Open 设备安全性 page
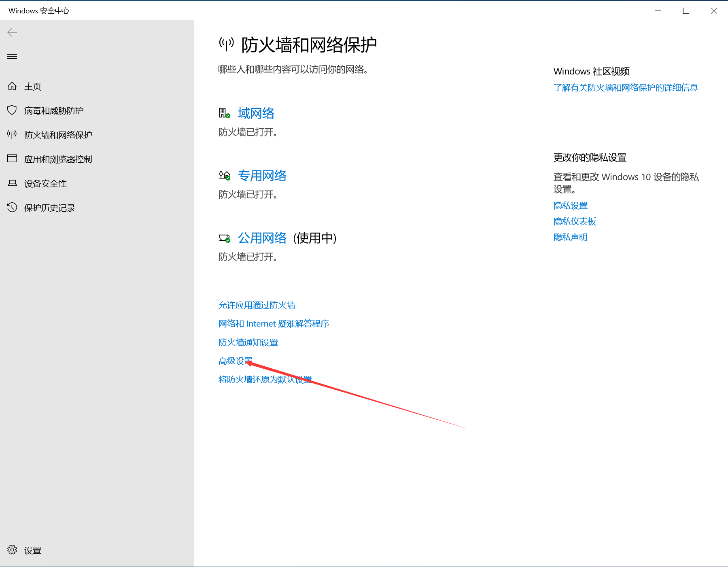Screen dimensions: 728x567 [x=45, y=184]
